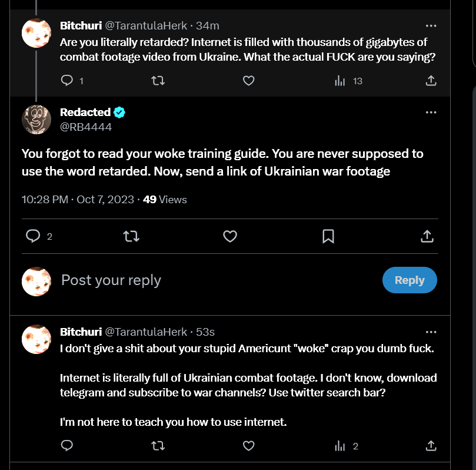Share the 34m Bitchuri tweet
The height and width of the screenshot is (470, 476).
(x=431, y=81)
